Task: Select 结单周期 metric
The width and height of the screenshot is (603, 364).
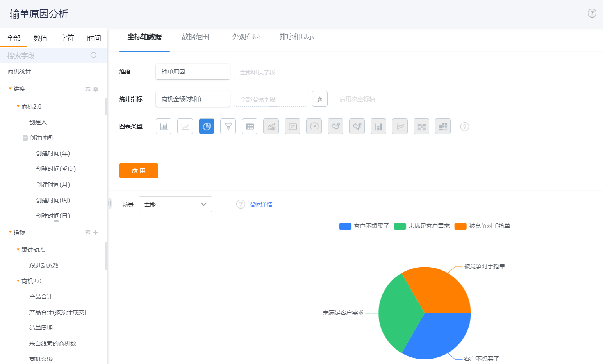Action: click(x=41, y=328)
